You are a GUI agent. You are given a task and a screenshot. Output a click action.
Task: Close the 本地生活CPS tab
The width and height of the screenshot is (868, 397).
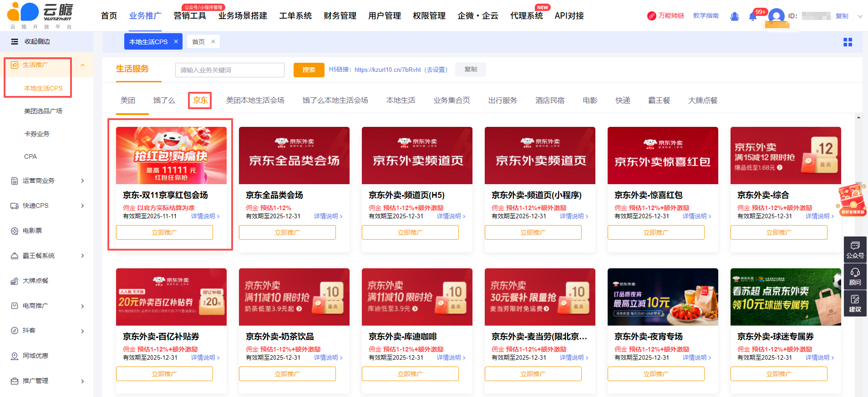click(176, 41)
